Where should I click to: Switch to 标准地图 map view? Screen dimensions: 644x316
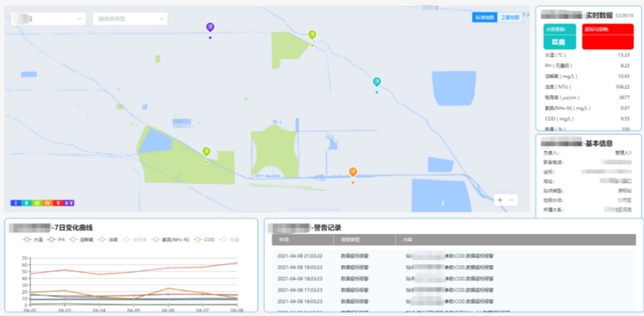coord(484,17)
